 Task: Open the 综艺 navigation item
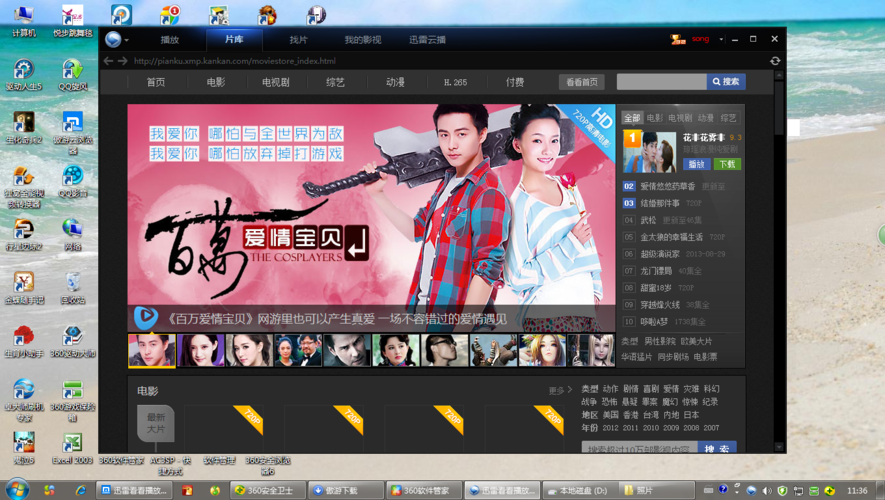pyautogui.click(x=335, y=82)
